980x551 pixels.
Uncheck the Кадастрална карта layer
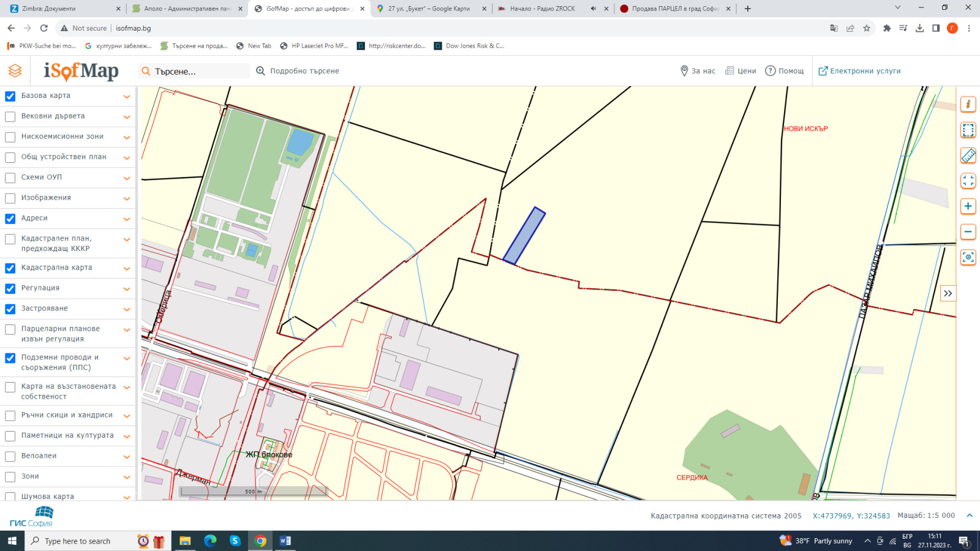tap(10, 268)
